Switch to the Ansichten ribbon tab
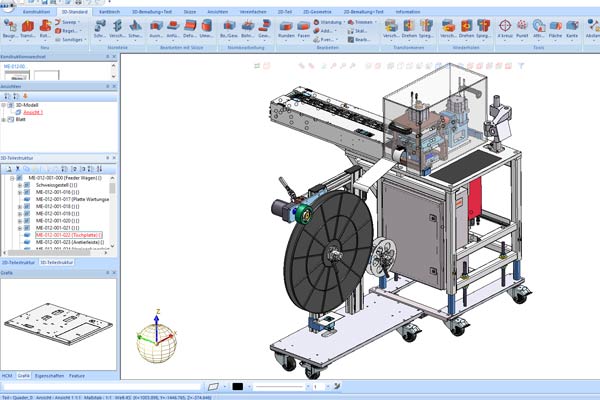 [x=217, y=12]
